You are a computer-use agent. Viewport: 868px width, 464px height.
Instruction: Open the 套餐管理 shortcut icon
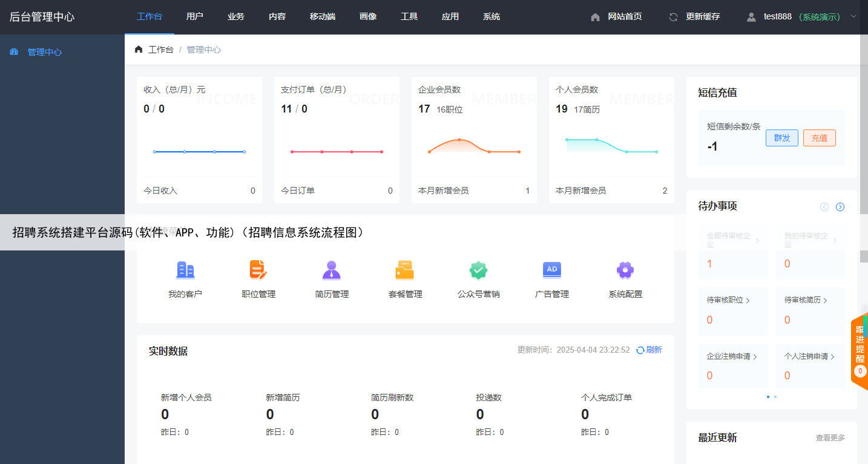point(405,270)
